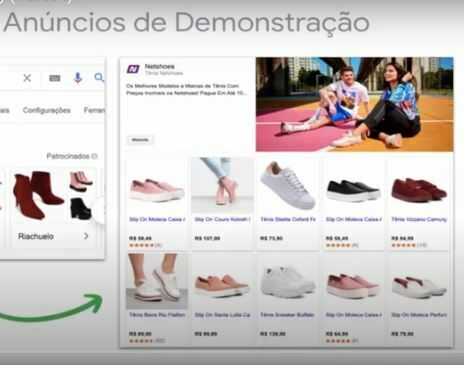Screen dimensions: 464x365
Task: Open the pink boots image on Riachuelo card
Action: pos(81,182)
